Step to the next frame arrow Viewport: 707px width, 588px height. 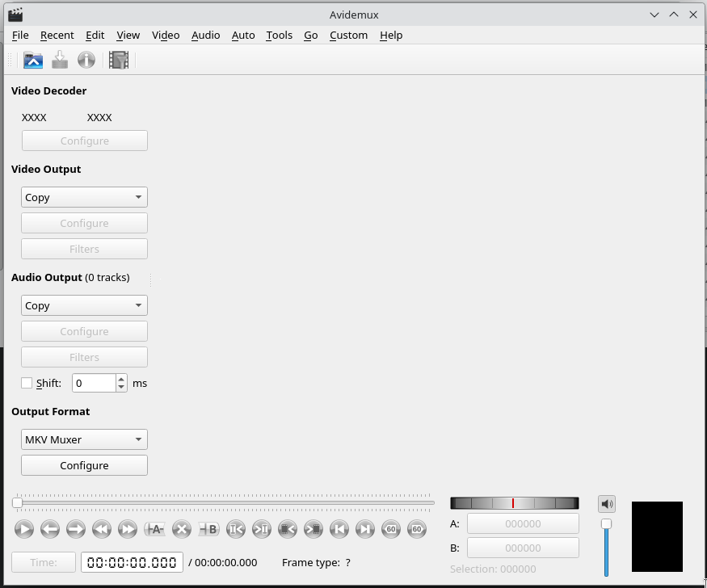coord(76,529)
